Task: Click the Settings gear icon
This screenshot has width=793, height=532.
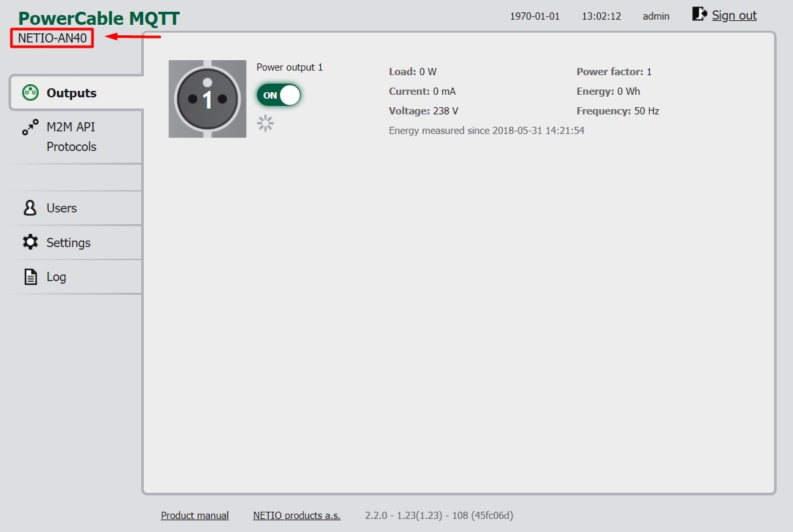Action: (x=30, y=242)
